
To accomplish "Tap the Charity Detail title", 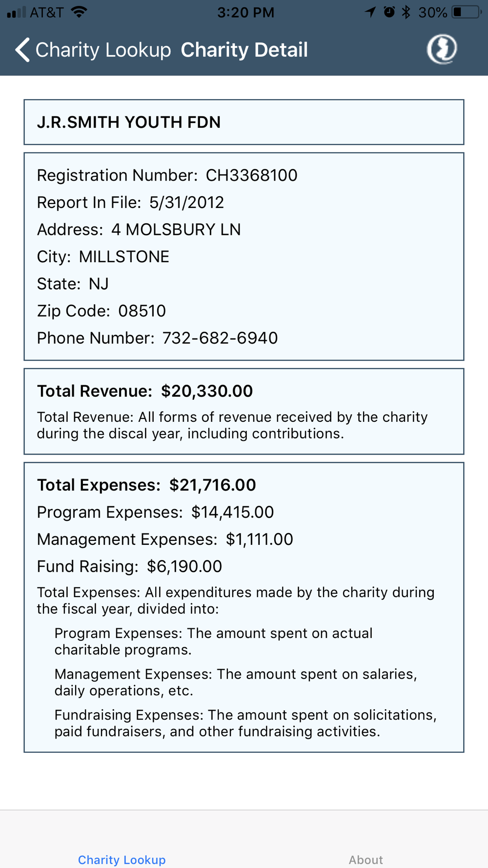I will click(x=244, y=50).
